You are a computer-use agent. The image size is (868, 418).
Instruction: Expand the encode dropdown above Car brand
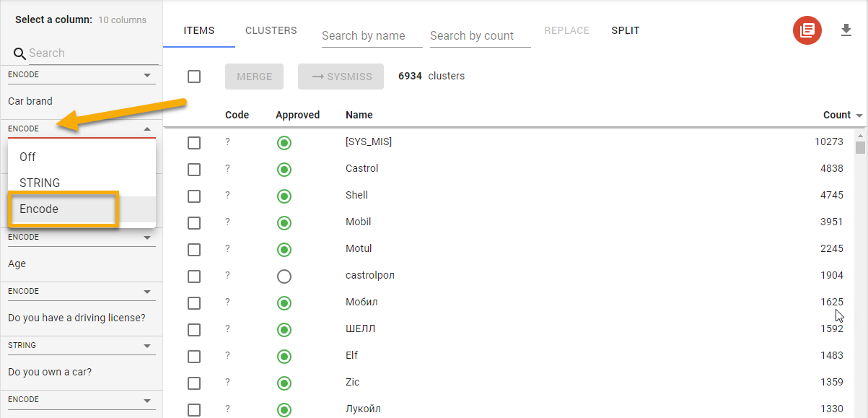pyautogui.click(x=82, y=75)
